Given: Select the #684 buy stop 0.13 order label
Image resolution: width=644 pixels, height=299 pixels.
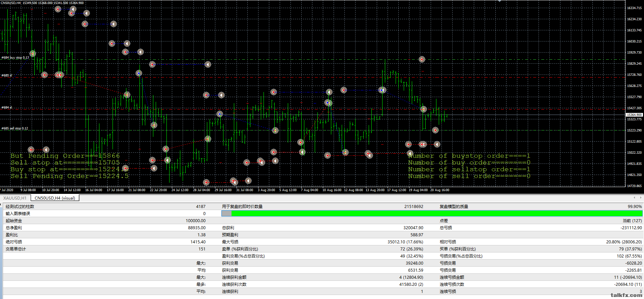Looking at the screenshot, I should 15,58.
